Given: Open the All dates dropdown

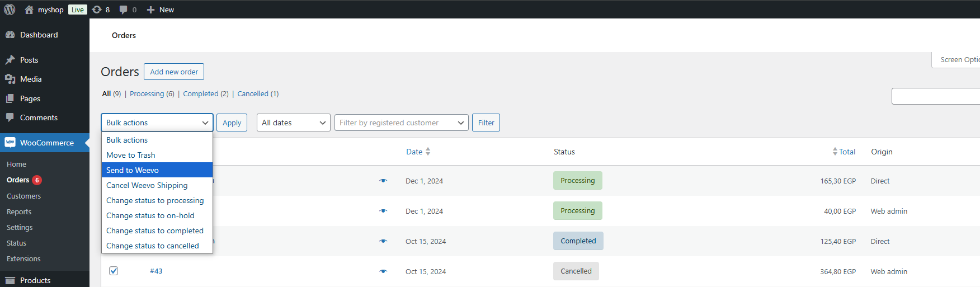Looking at the screenshot, I should coord(294,123).
